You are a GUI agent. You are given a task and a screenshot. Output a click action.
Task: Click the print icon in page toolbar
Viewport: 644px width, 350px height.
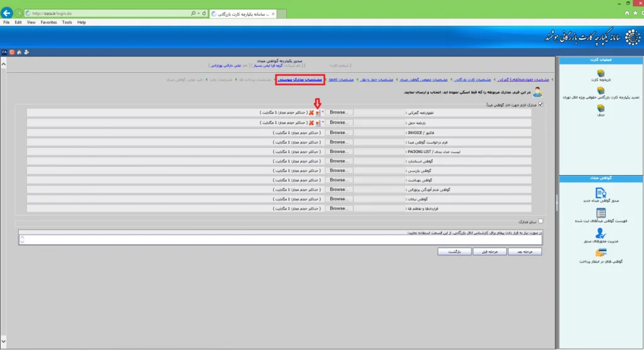click(26, 52)
